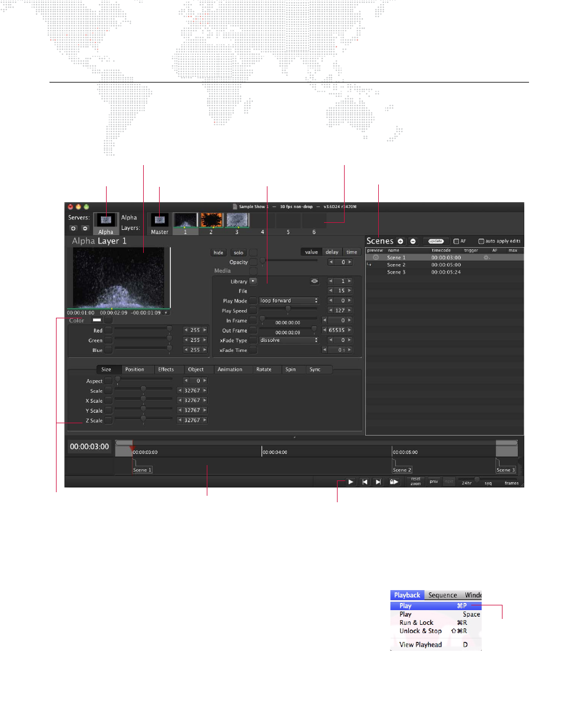The width and height of the screenshot is (562, 728).
Task: Select Scene 2 in the scene list
Action: pyautogui.click(x=395, y=265)
